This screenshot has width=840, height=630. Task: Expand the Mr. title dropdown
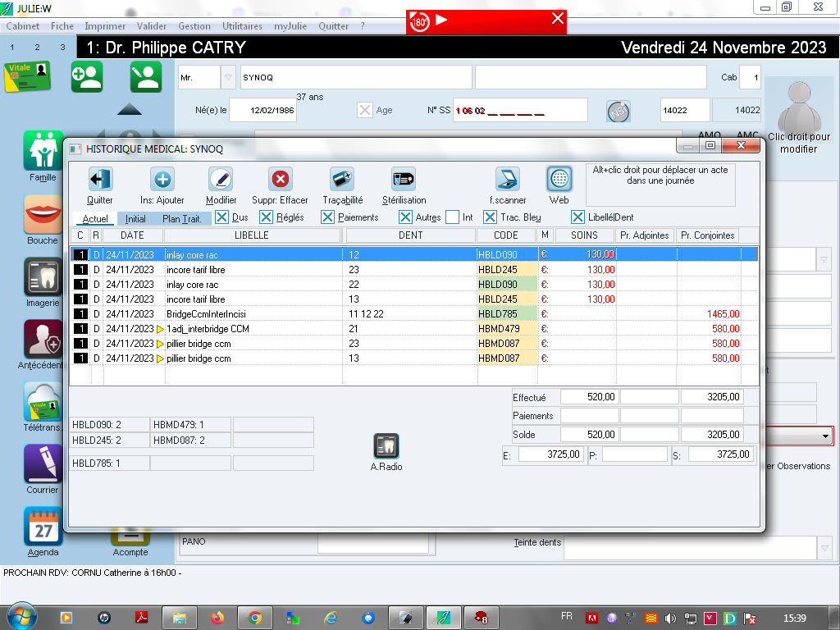229,77
